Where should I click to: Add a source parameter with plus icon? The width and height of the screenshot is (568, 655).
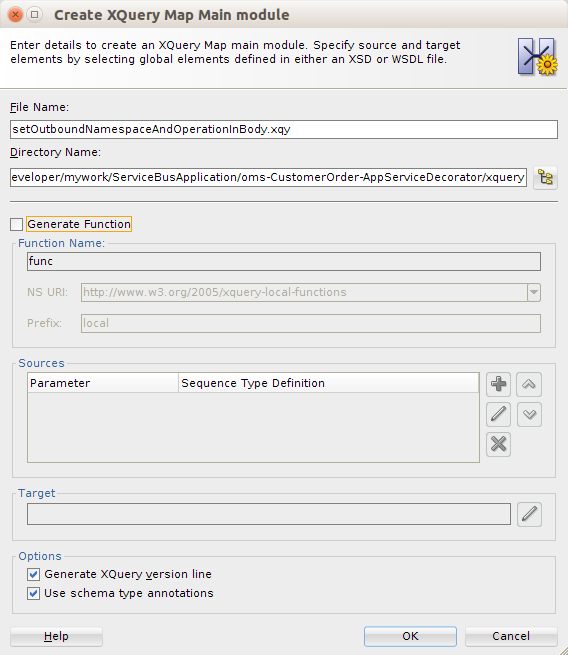[498, 384]
